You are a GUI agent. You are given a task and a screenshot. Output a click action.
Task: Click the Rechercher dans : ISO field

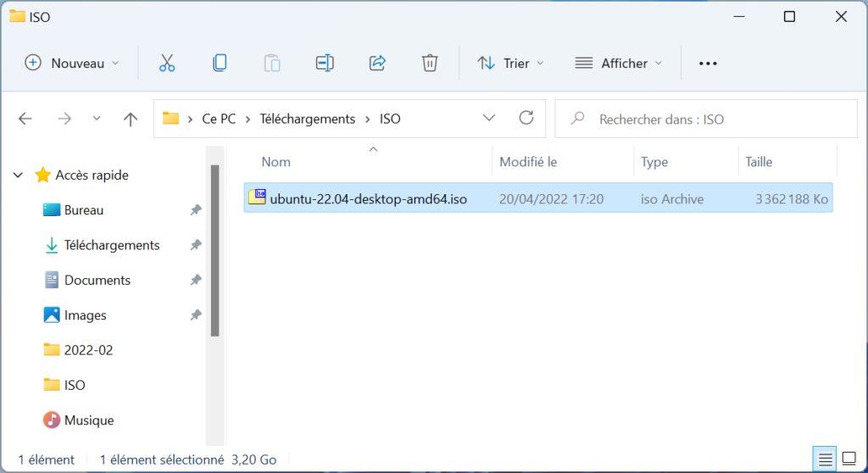(x=706, y=119)
